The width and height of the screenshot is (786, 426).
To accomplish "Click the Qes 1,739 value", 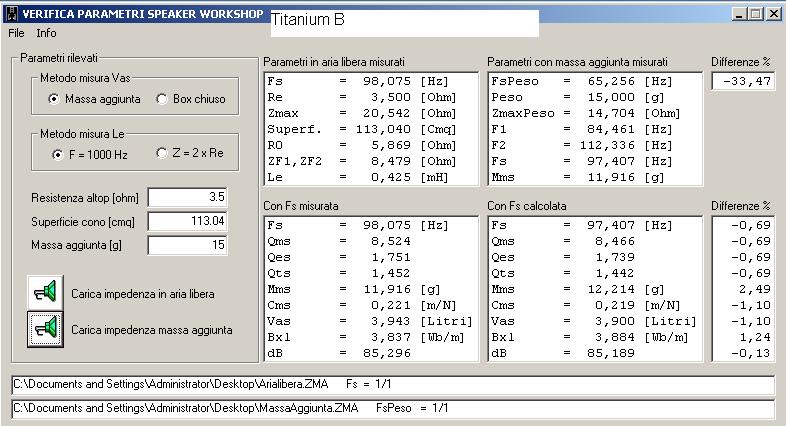I will coord(615,258).
